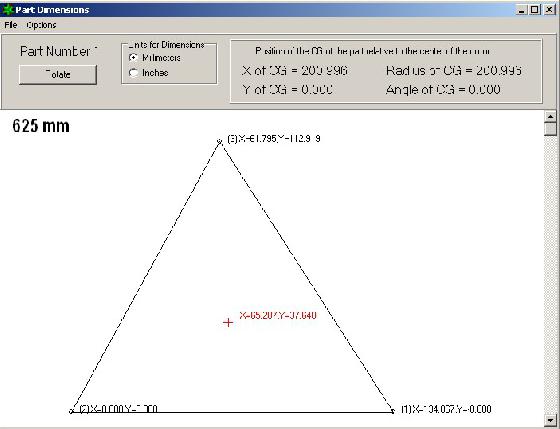560x429 pixels.
Task: Minimize the Part Dimensions window
Action: [522, 10]
